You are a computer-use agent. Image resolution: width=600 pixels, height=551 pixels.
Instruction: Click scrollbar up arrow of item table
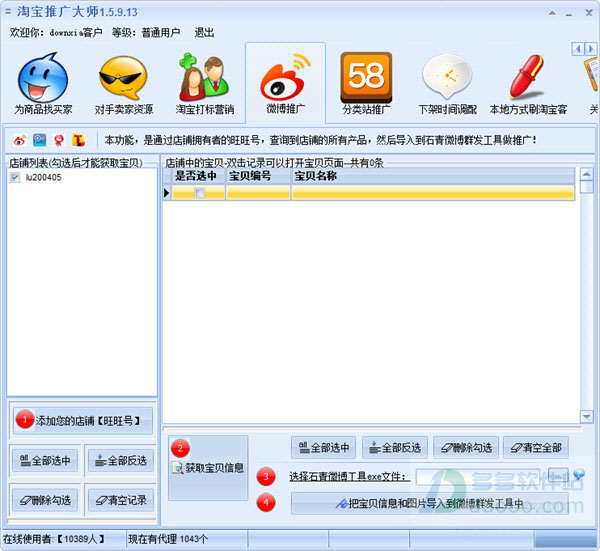[x=586, y=174]
